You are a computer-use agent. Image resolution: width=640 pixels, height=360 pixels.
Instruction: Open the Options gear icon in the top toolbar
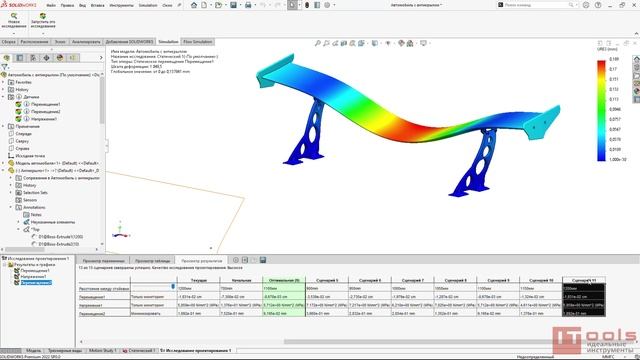327,5
